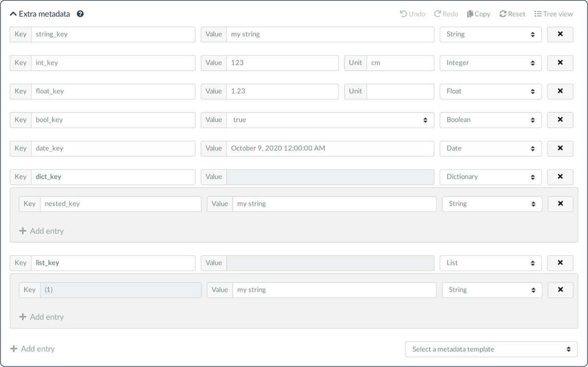Viewport: 588px width, 367px height.
Task: Open the true value dropdown of bool_key
Action: point(330,120)
